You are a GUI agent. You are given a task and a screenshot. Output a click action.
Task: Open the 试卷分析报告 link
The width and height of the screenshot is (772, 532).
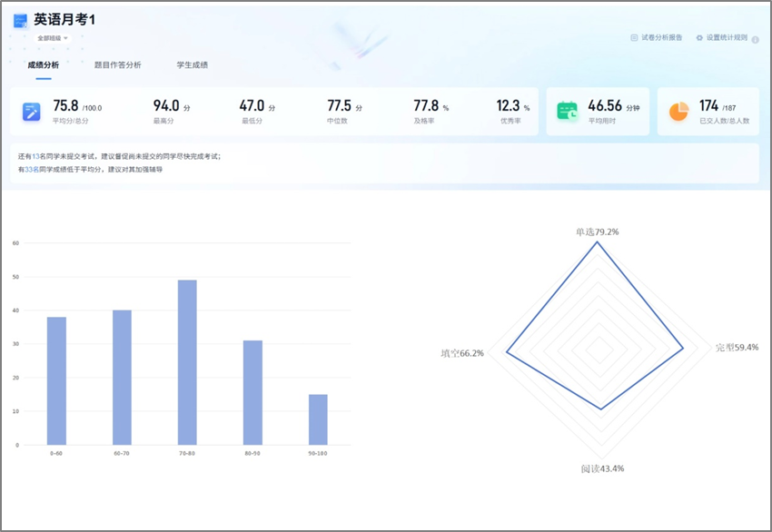tap(661, 38)
